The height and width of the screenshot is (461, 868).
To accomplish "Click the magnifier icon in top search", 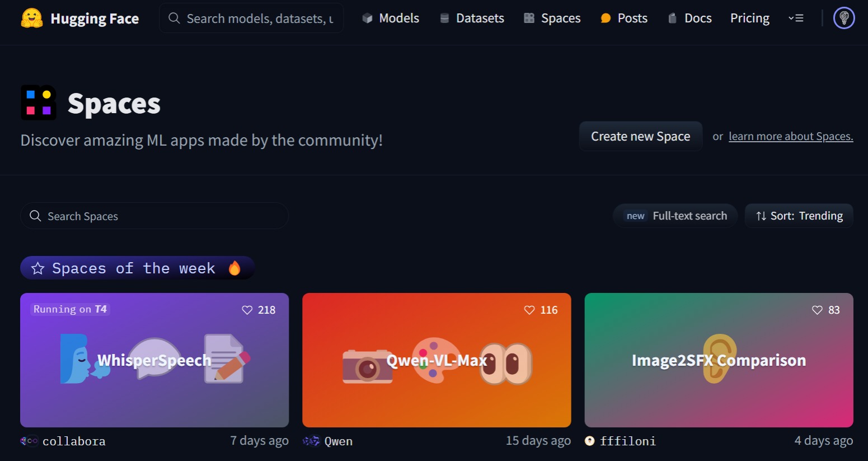I will (x=174, y=18).
